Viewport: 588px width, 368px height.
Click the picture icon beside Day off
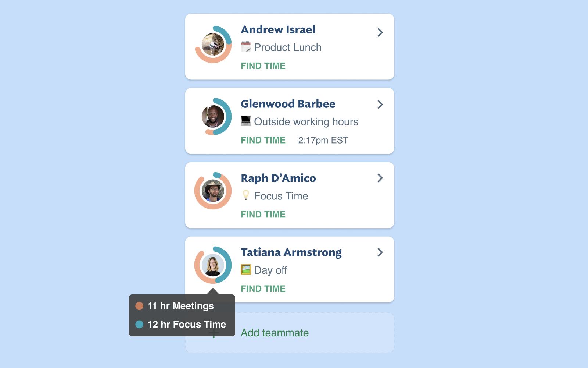(x=246, y=269)
